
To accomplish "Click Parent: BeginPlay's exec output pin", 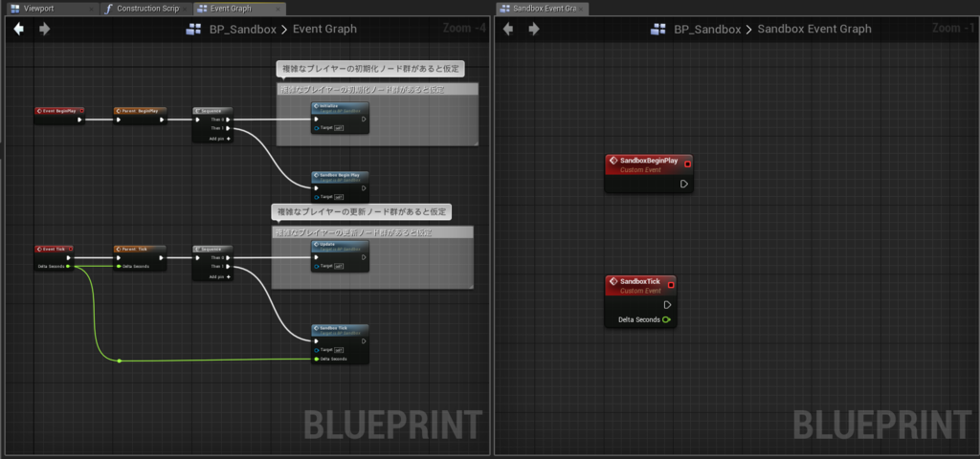I will (x=162, y=120).
